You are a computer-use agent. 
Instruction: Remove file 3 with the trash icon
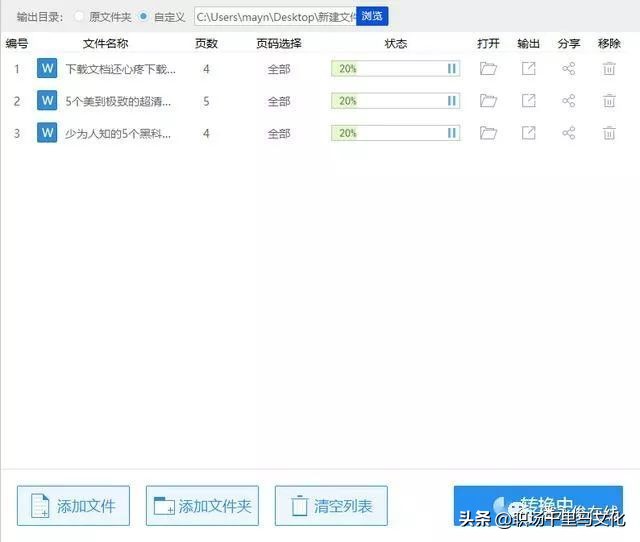pyautogui.click(x=609, y=133)
